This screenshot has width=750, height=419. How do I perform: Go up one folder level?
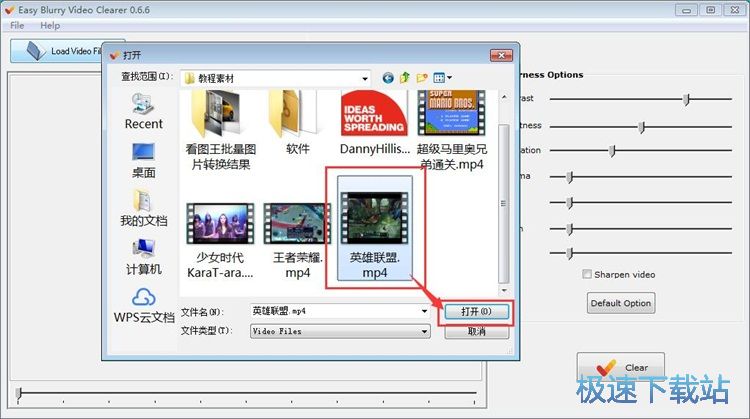coord(405,77)
